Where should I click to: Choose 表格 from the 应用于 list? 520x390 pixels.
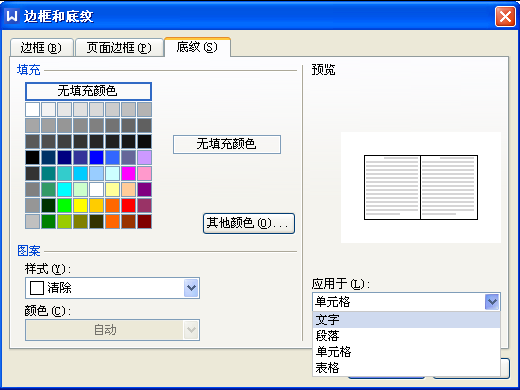click(x=406, y=368)
